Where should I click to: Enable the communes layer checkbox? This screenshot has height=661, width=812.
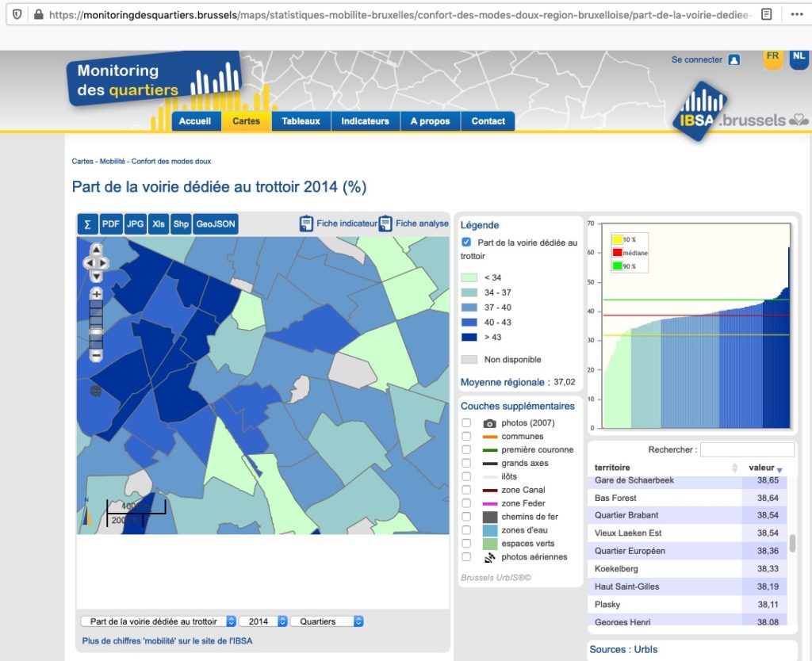coord(466,437)
